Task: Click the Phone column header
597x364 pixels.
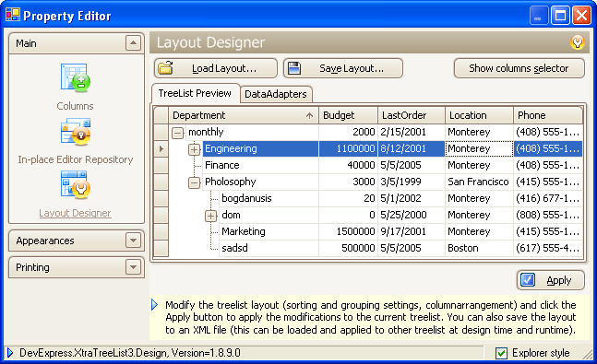Action: 548,115
